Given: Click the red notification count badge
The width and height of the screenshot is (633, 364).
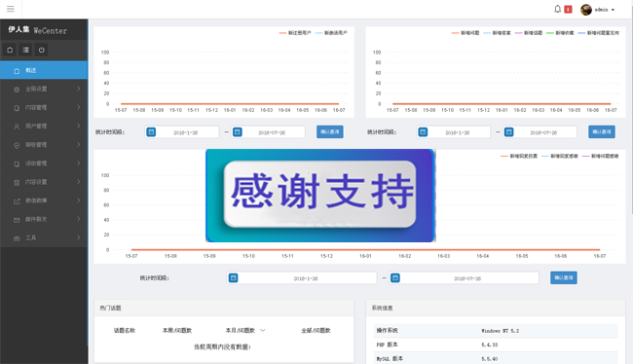Looking at the screenshot, I should click(568, 9).
